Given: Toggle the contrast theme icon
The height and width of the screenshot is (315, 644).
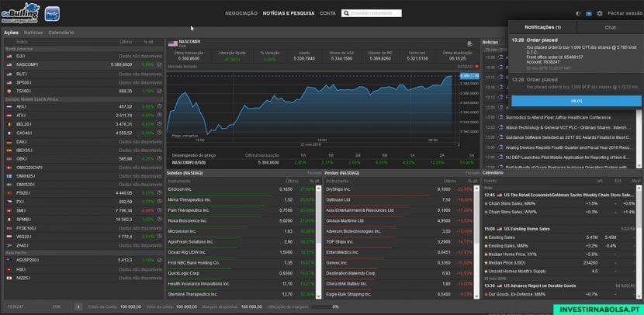Looking at the screenshot, I should click(578, 13).
